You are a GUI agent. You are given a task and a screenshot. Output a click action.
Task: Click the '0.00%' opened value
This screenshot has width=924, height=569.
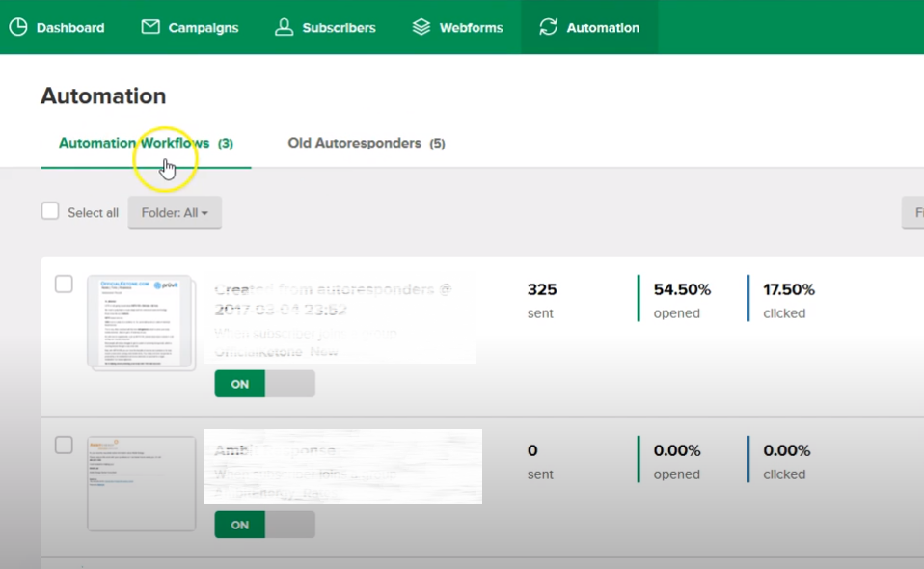point(677,450)
